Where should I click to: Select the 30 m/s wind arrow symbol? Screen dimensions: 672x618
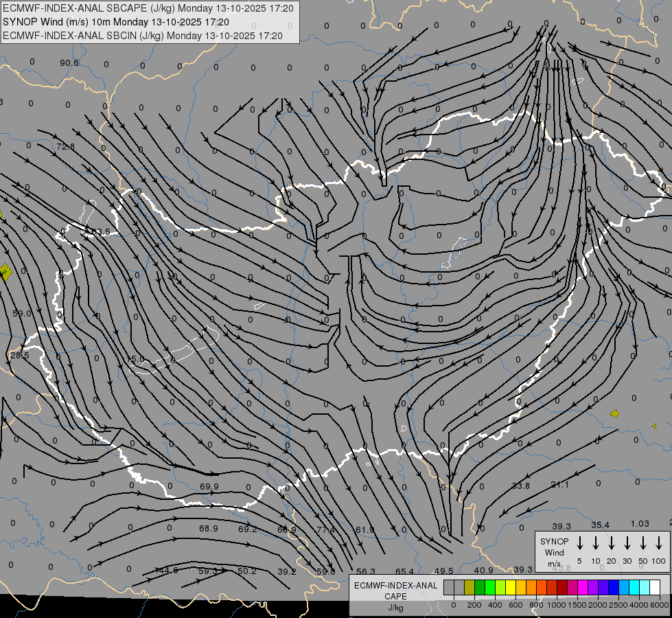click(627, 543)
